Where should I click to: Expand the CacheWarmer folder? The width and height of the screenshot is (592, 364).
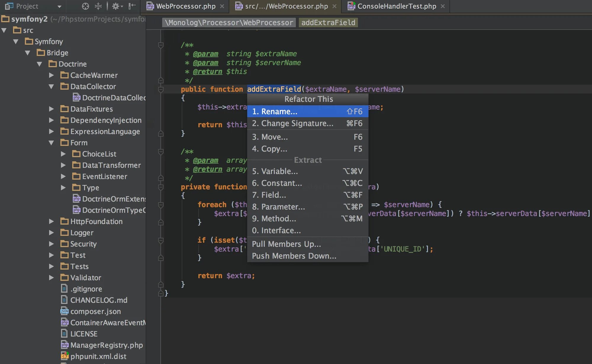point(51,75)
